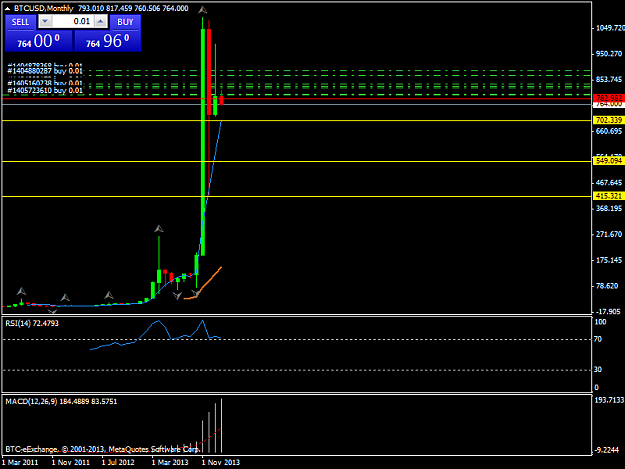Click the 549.094 yellow level label
Image resolution: width=625 pixels, height=469 pixels.
point(609,161)
